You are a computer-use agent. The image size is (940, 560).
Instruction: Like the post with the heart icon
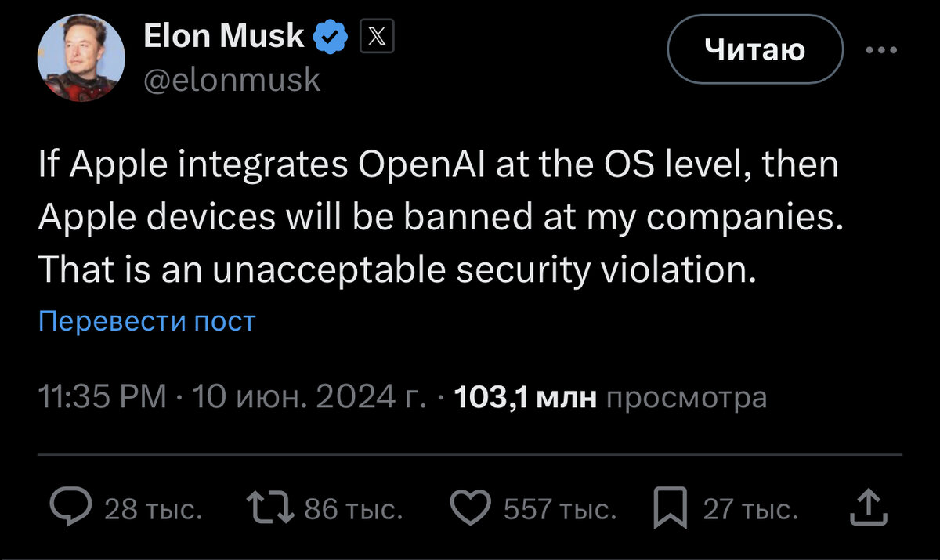point(472,510)
